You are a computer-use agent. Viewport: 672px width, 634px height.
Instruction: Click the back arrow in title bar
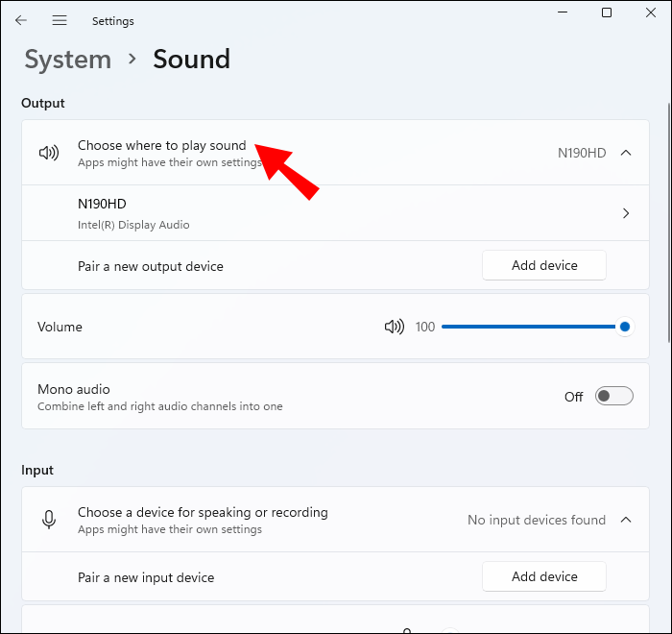click(21, 20)
